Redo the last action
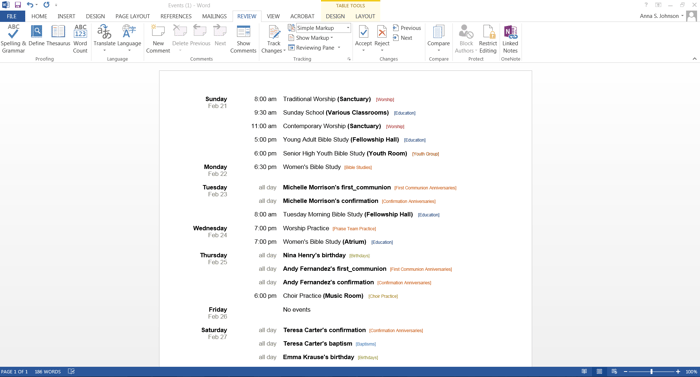The image size is (700, 377). pyautogui.click(x=46, y=5)
